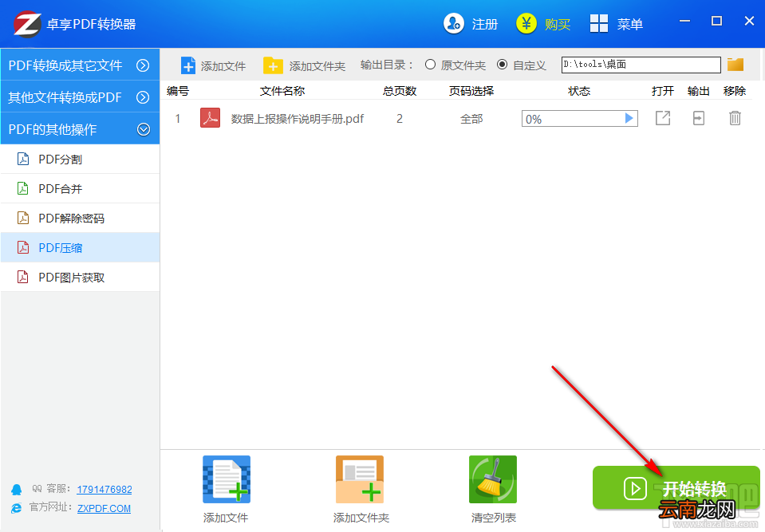
Task: Click the 注册 user icon
Action: pos(454,23)
